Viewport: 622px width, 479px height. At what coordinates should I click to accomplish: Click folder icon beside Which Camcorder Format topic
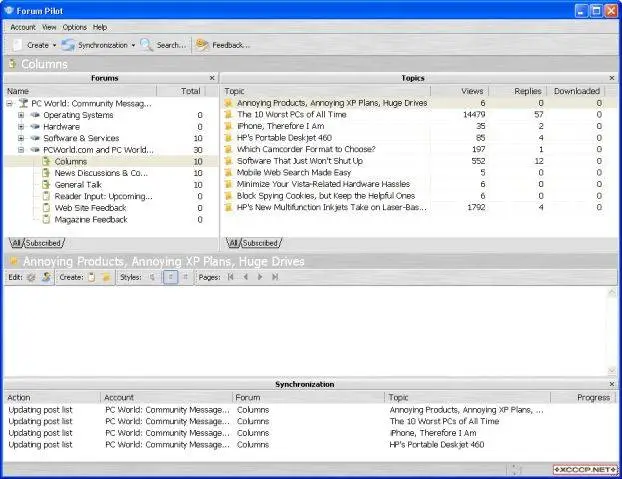click(228, 149)
